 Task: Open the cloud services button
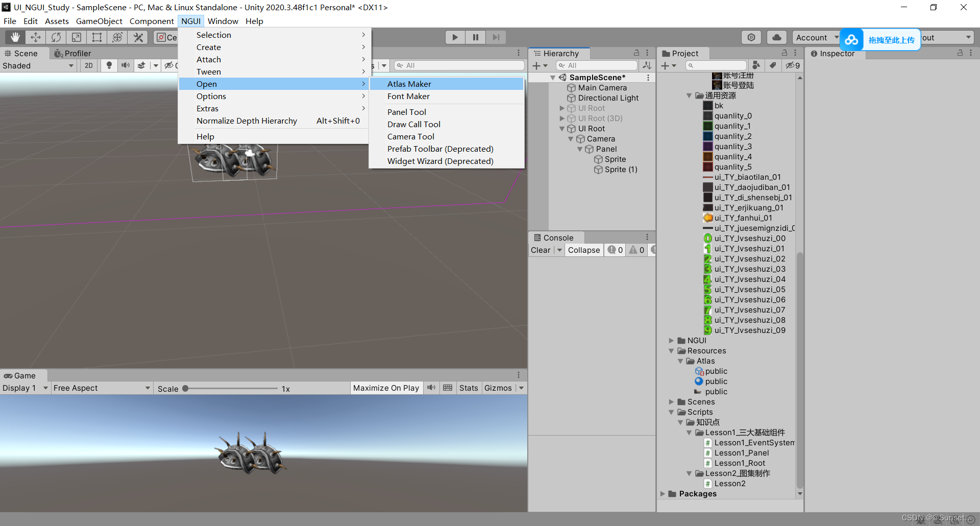point(776,37)
